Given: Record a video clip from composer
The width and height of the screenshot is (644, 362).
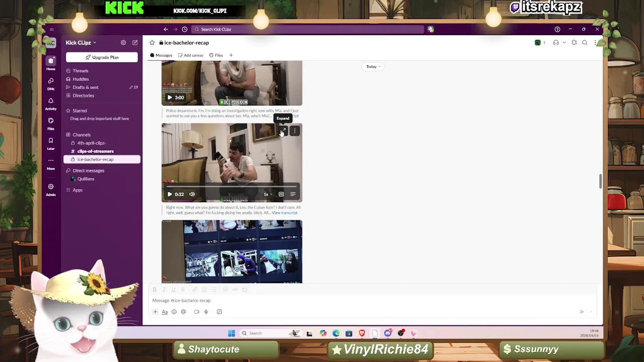Looking at the screenshot, I should coord(197,312).
